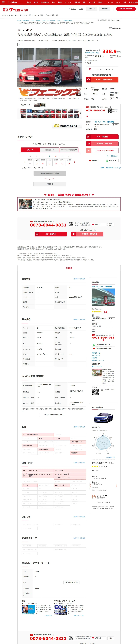Viewport: 138px width, 644px height.
Task: Click the help icon beside 諸費用
Action: [x=114, y=55]
